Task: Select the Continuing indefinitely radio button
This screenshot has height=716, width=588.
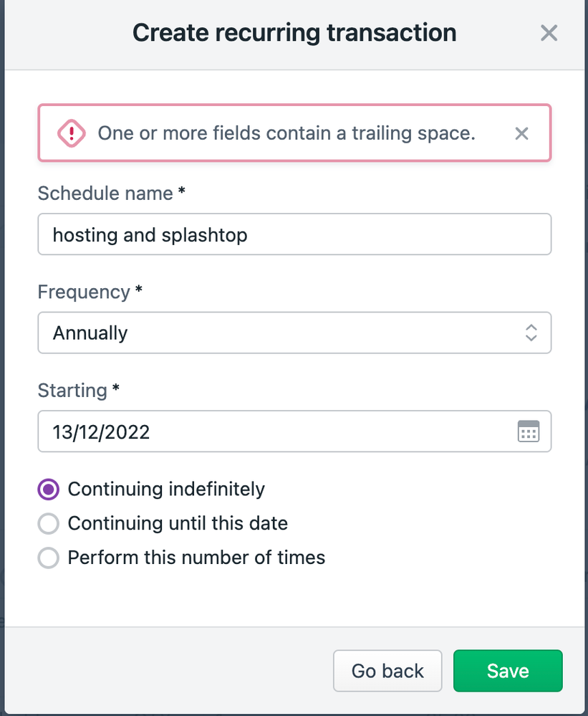Action: coord(49,490)
